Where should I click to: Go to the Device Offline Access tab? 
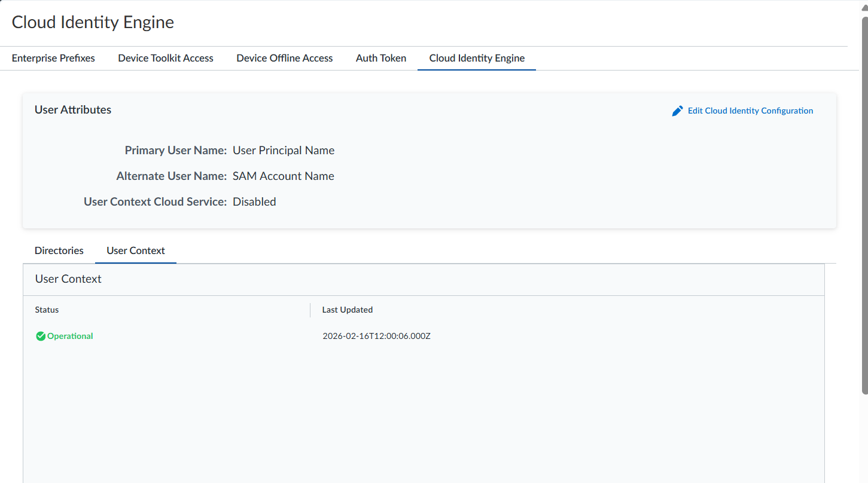284,59
